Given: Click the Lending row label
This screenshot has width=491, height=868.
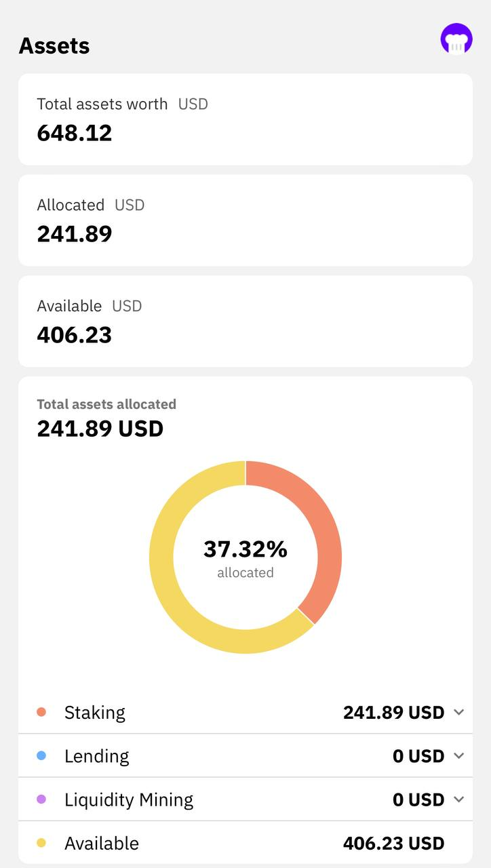Looking at the screenshot, I should point(96,756).
